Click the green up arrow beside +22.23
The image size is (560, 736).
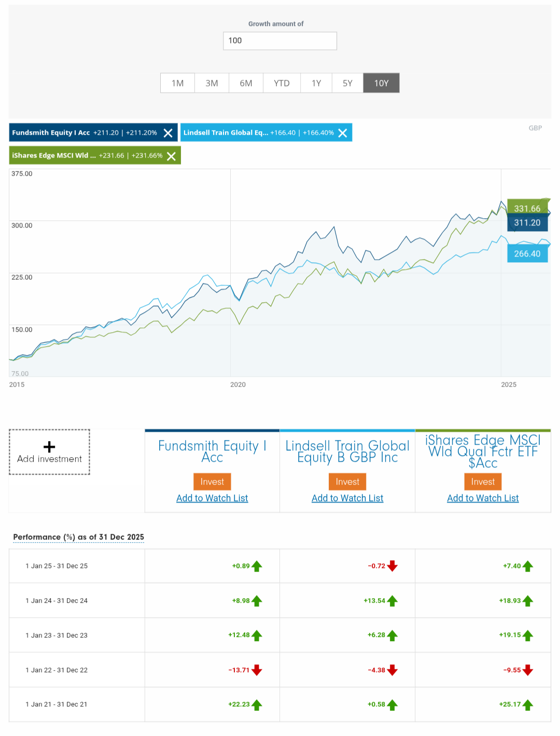(x=257, y=705)
